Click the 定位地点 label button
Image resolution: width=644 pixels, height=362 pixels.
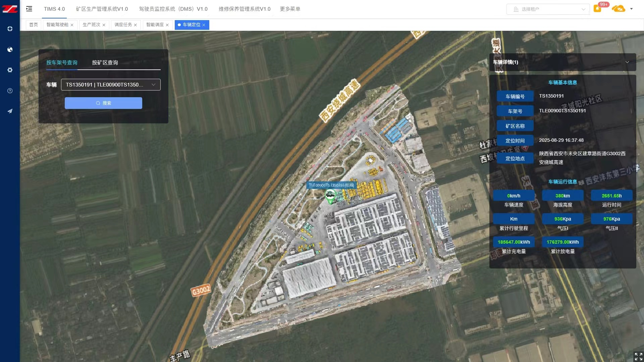[x=515, y=159]
